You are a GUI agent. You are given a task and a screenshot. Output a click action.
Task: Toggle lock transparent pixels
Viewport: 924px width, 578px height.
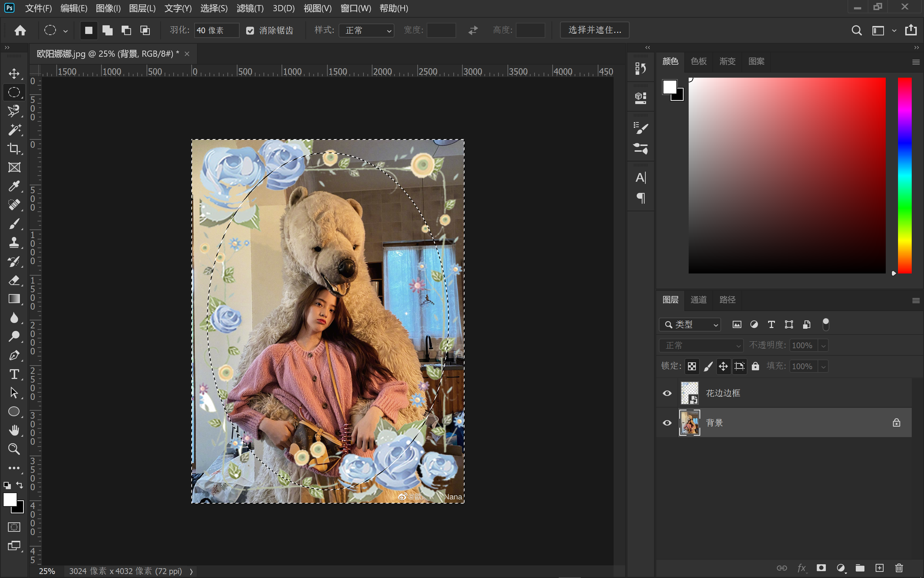(692, 366)
